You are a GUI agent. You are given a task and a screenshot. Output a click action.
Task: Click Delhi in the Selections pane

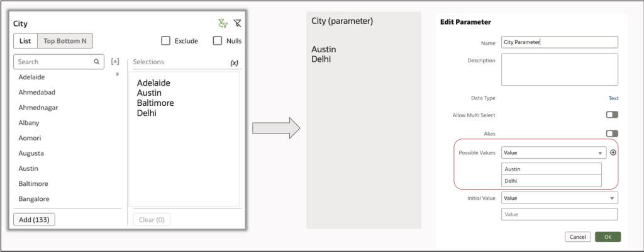click(x=147, y=113)
